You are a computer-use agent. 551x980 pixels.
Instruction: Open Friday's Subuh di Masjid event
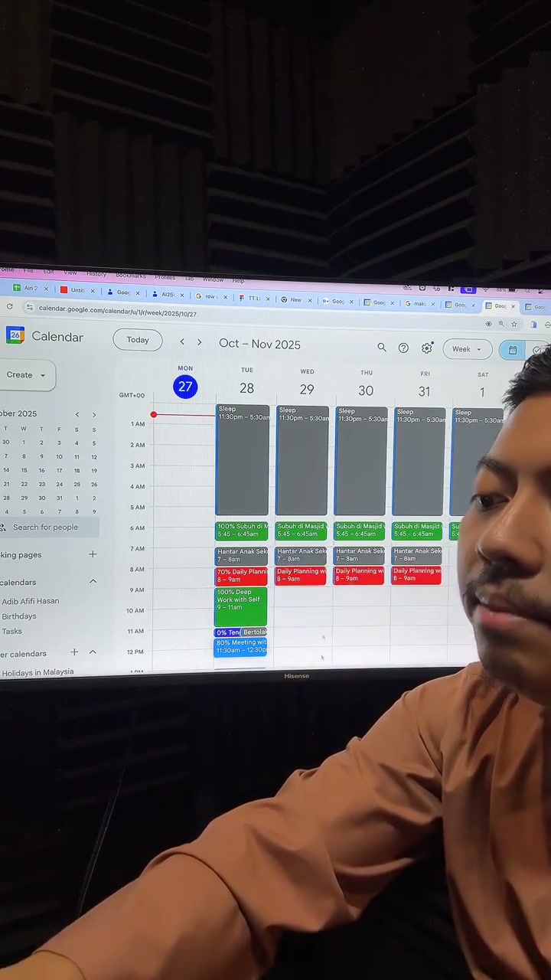[x=417, y=530]
